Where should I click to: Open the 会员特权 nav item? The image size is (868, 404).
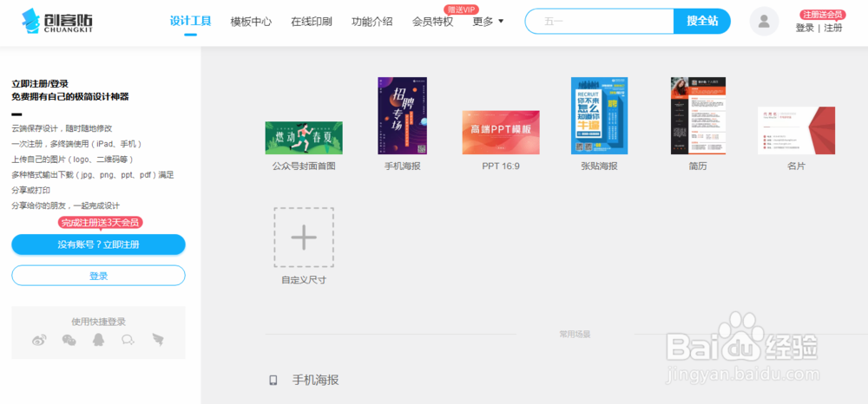coord(432,22)
